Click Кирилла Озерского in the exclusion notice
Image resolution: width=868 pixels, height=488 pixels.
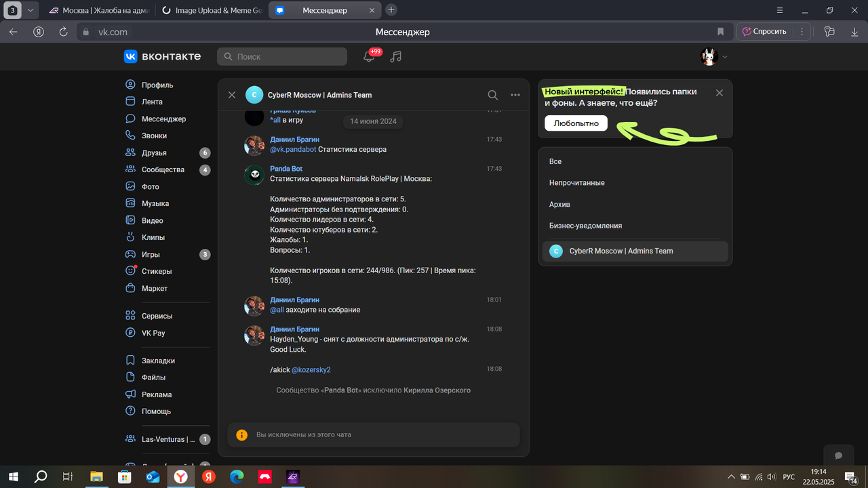click(x=437, y=390)
